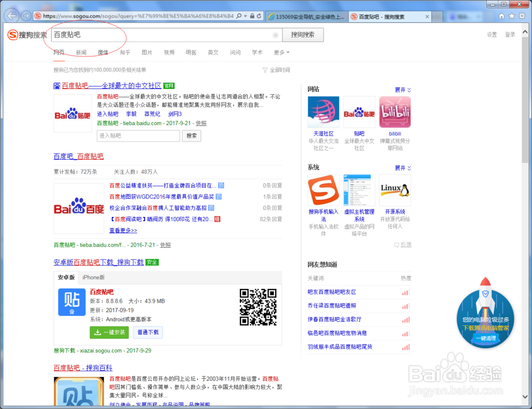This screenshot has width=532, height=409.
Task: Switch to 视频 search tab
Action: (169, 52)
